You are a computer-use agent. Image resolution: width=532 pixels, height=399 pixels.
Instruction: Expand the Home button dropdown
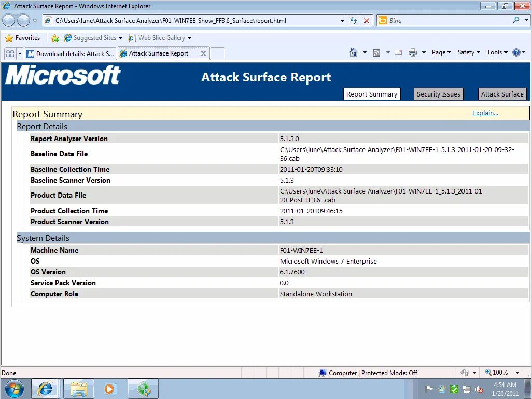[x=365, y=52]
